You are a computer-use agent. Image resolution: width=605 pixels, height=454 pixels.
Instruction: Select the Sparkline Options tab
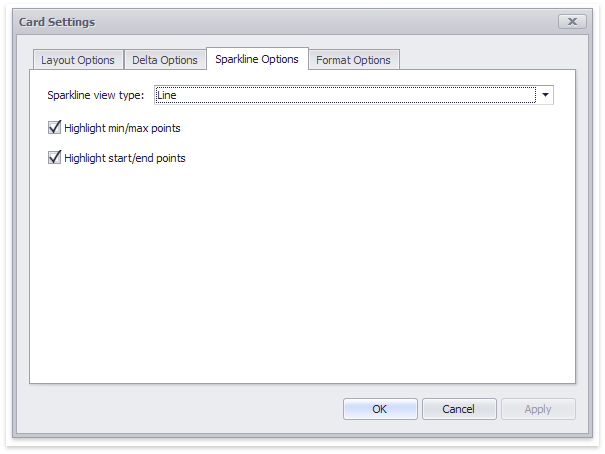(257, 59)
